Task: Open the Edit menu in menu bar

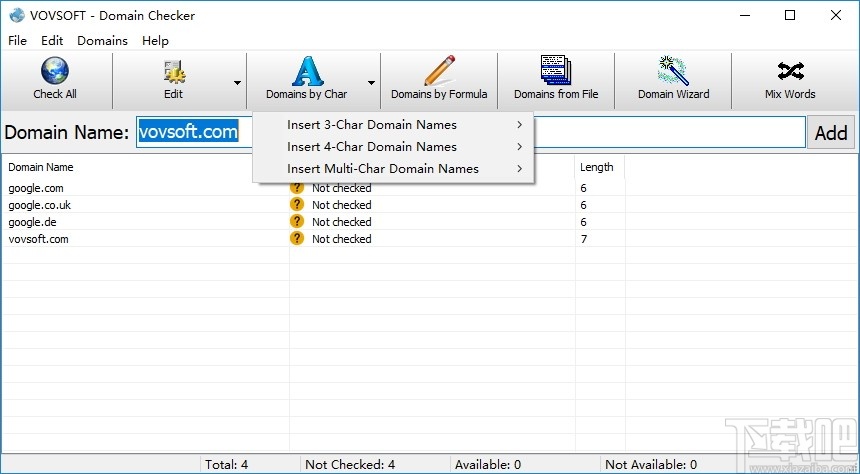Action: [x=52, y=41]
